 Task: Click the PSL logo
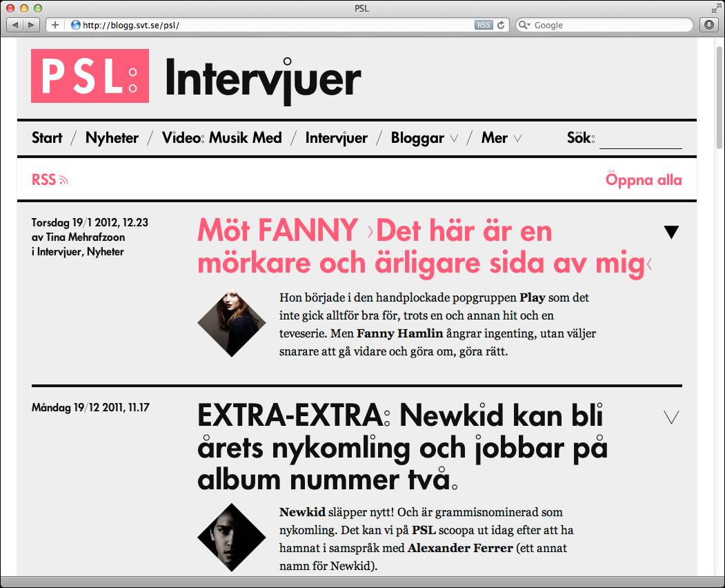click(90, 76)
